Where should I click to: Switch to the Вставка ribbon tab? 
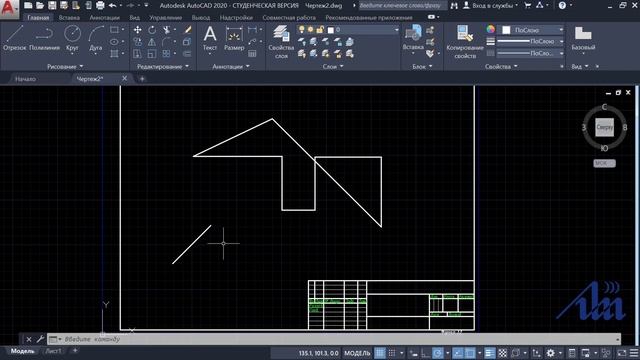point(69,18)
